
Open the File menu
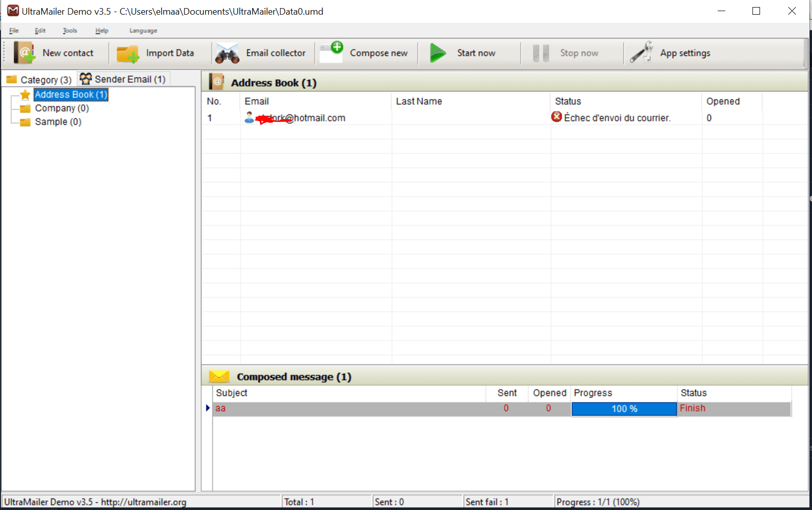14,30
